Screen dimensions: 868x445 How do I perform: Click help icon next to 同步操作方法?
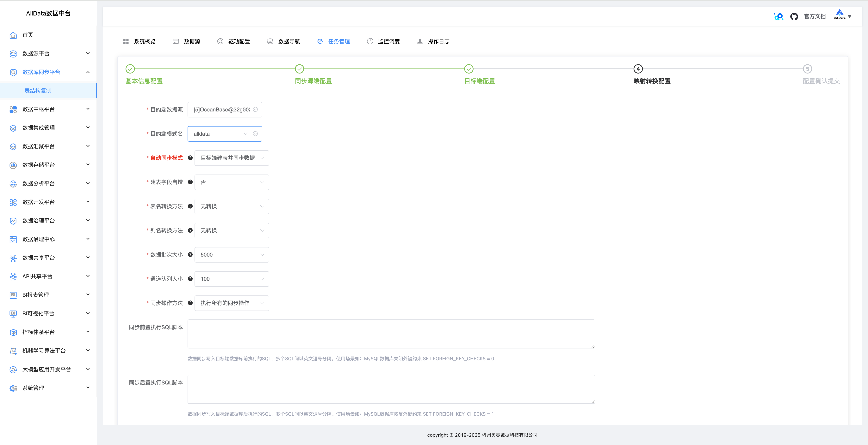(x=190, y=303)
